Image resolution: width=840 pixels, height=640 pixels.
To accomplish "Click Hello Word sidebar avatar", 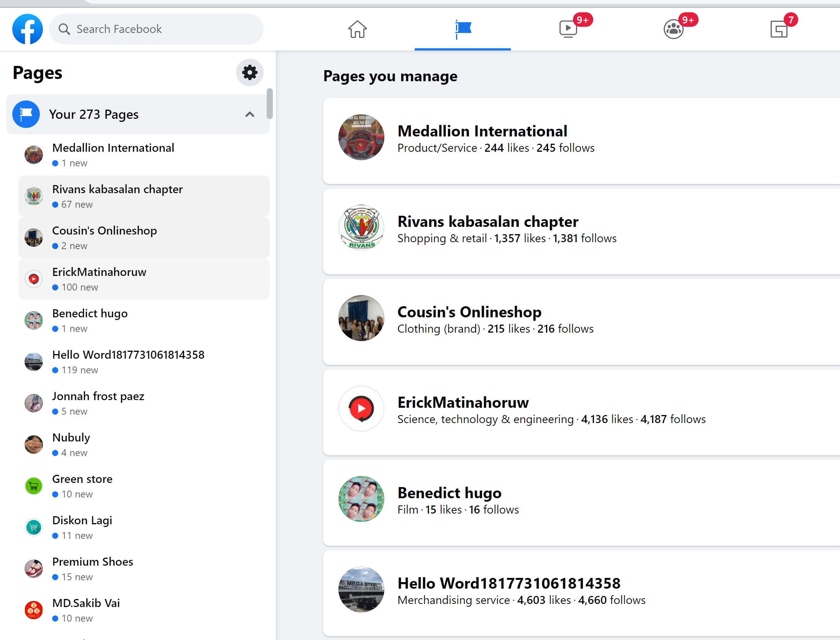I will pyautogui.click(x=34, y=362).
